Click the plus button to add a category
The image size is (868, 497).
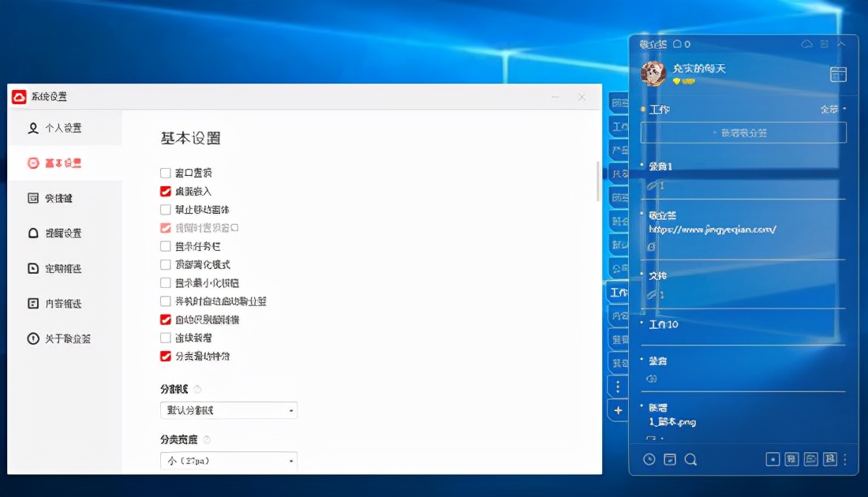pos(618,409)
